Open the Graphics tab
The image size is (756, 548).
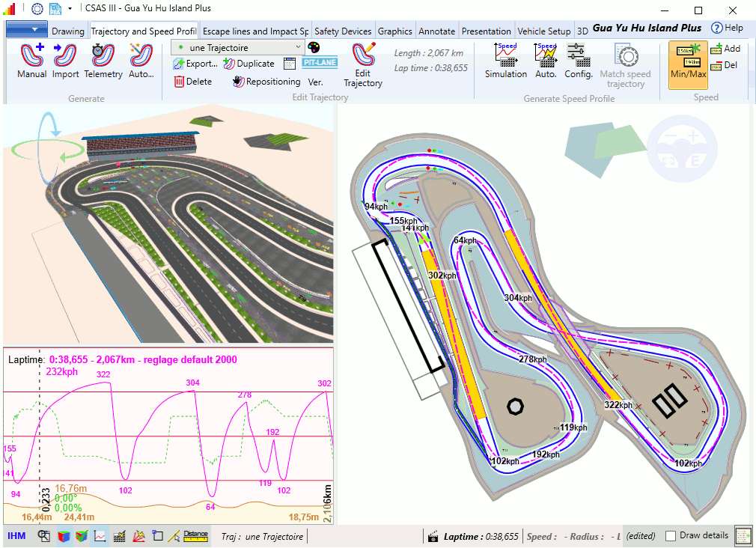(x=395, y=31)
